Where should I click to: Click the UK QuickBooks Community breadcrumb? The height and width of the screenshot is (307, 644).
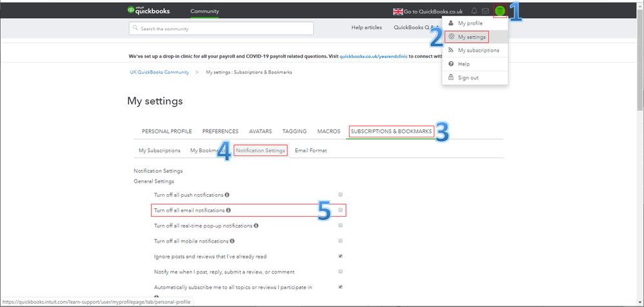click(159, 72)
